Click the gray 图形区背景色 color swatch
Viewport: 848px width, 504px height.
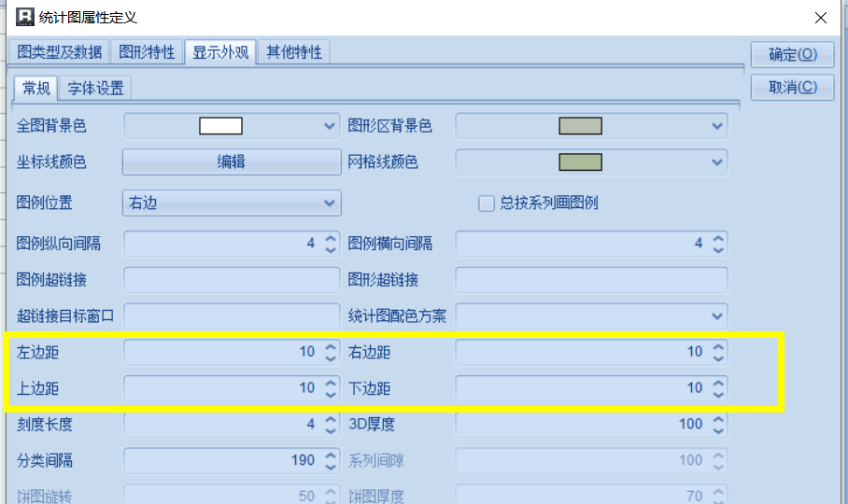[580, 126]
